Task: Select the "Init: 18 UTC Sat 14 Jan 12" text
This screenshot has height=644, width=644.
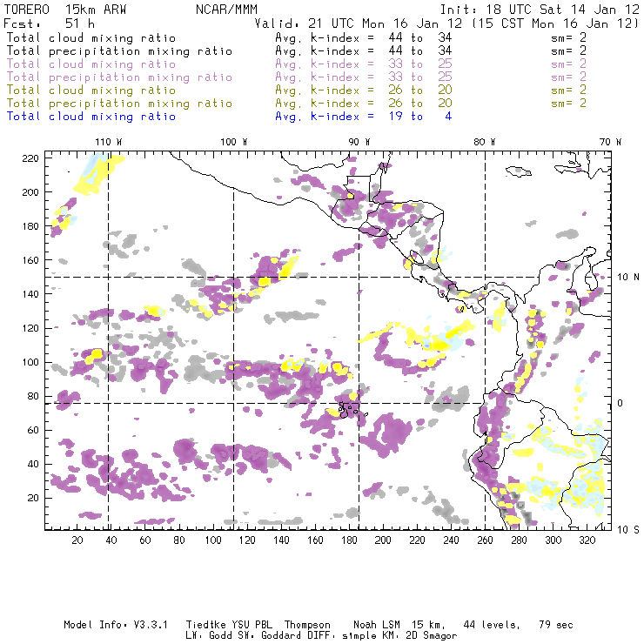Action: (540, 9)
